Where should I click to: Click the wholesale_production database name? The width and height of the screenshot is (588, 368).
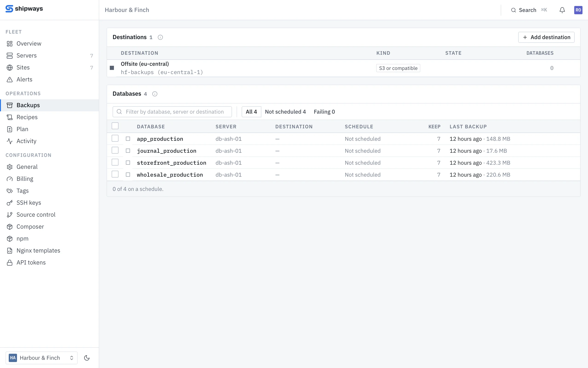tap(170, 175)
